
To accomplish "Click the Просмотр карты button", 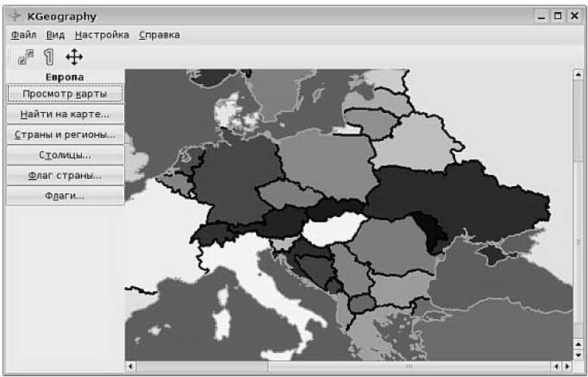I will tap(65, 94).
